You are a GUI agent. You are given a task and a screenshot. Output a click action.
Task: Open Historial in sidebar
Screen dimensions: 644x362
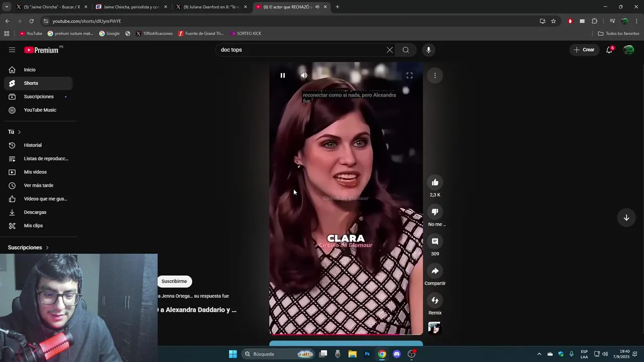(38, 145)
